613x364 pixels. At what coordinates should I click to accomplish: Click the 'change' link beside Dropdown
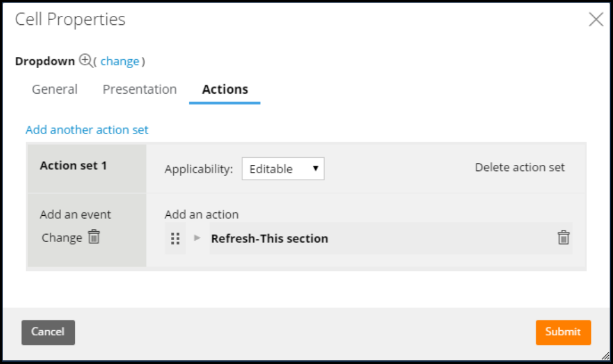(x=120, y=61)
